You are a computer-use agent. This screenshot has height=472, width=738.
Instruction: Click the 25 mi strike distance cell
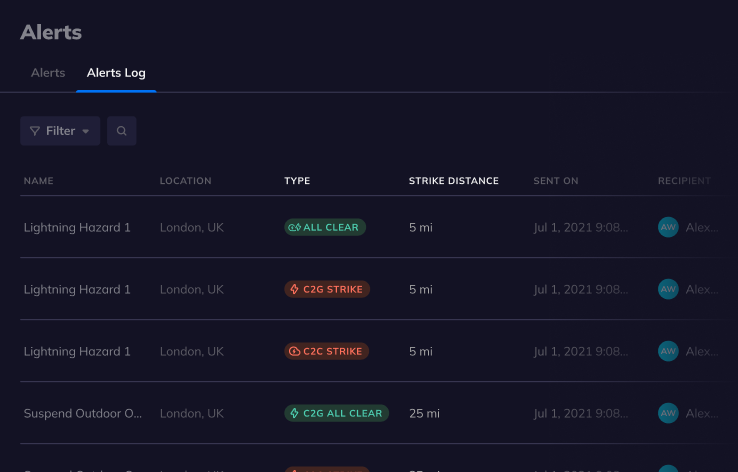[x=424, y=413]
